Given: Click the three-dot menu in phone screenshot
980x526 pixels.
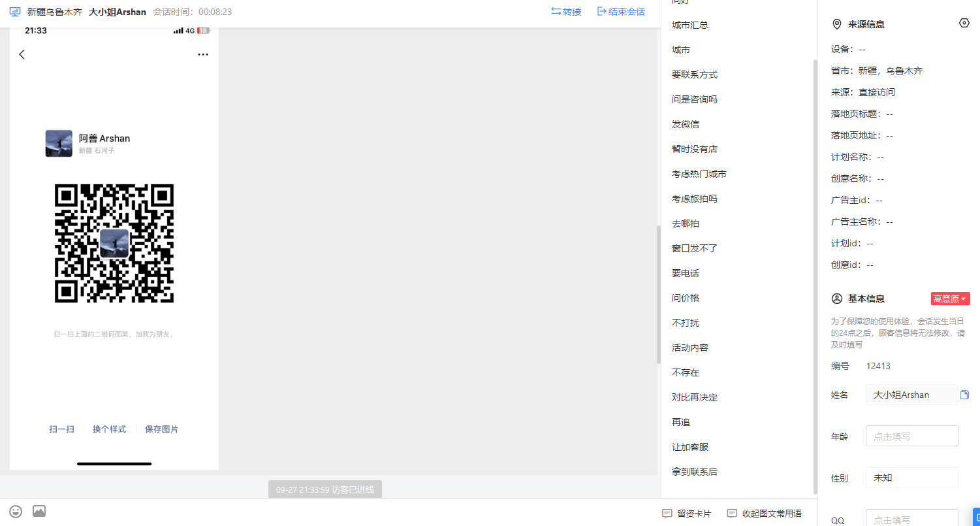Looking at the screenshot, I should tap(203, 54).
